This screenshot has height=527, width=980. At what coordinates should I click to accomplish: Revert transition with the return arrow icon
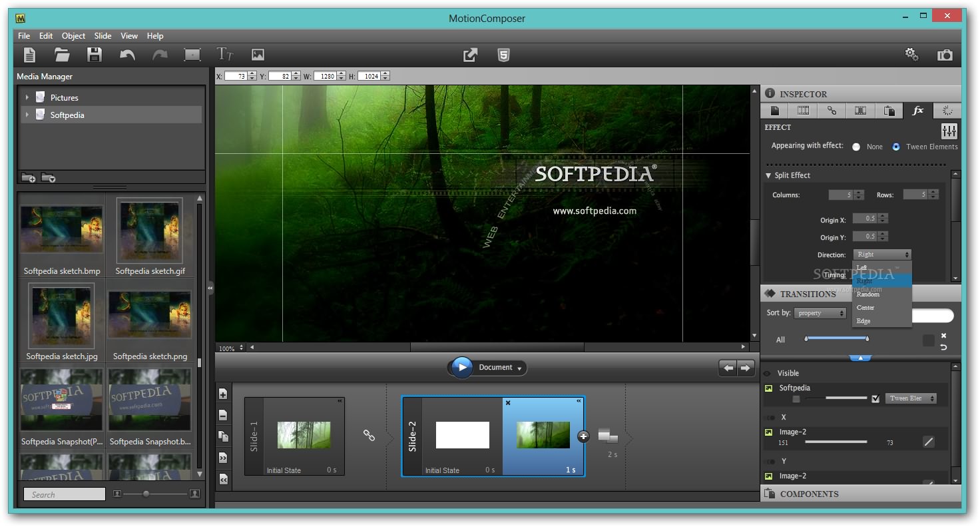pos(943,347)
